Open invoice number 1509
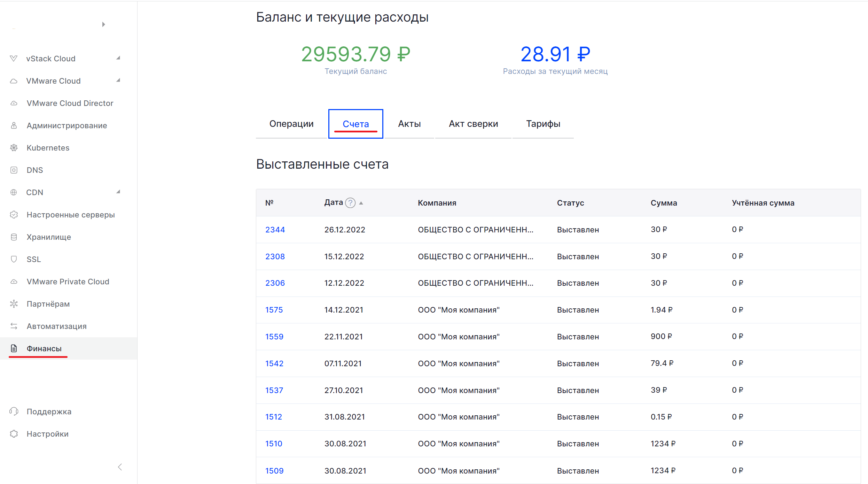Image resolution: width=868 pixels, height=484 pixels. coord(274,471)
